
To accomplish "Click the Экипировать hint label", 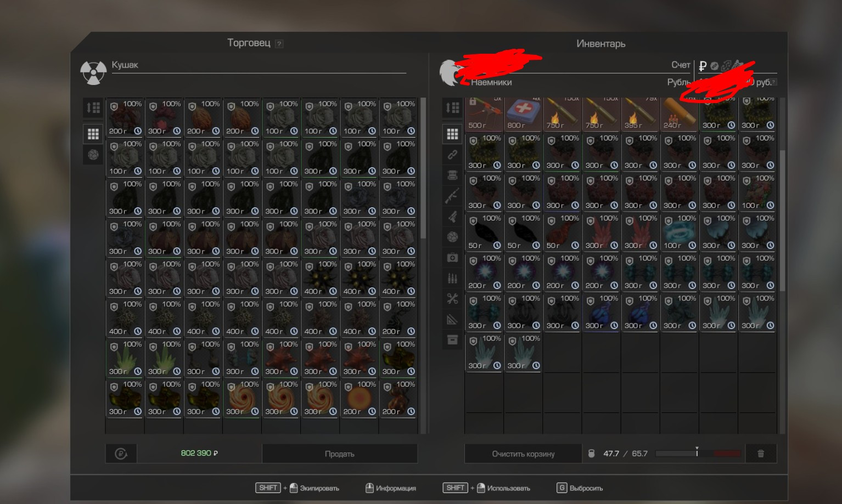I will click(x=319, y=488).
